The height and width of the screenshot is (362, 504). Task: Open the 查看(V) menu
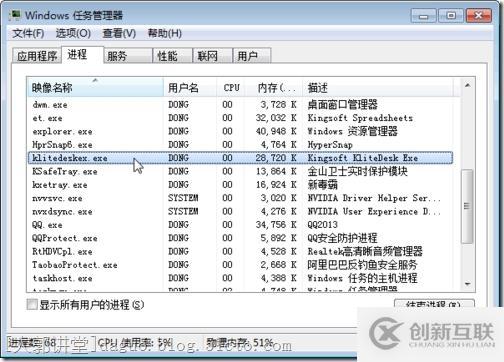(x=119, y=33)
